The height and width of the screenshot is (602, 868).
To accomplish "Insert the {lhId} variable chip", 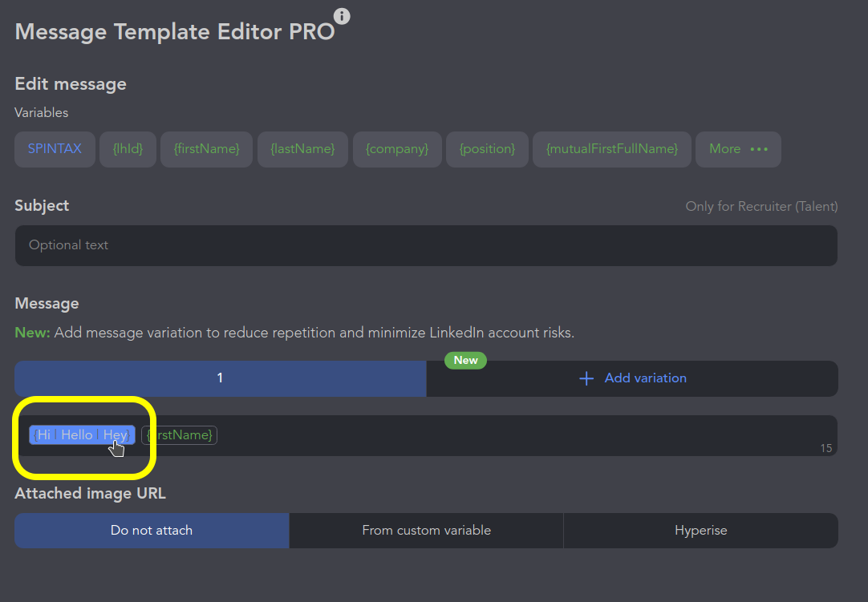I will pyautogui.click(x=128, y=149).
